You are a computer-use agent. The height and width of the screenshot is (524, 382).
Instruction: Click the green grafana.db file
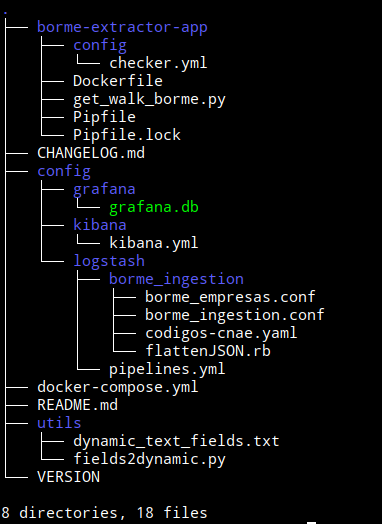(154, 208)
